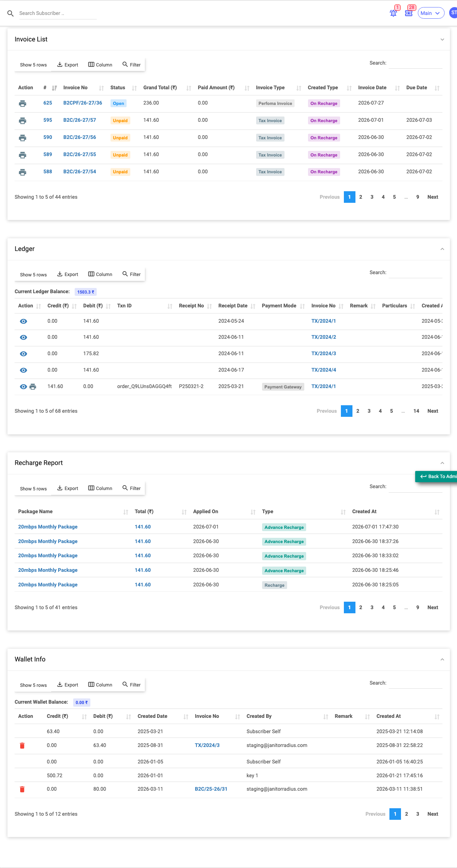
Task: Sort Ledger by Receipt Date column
Action: [x=253, y=306]
